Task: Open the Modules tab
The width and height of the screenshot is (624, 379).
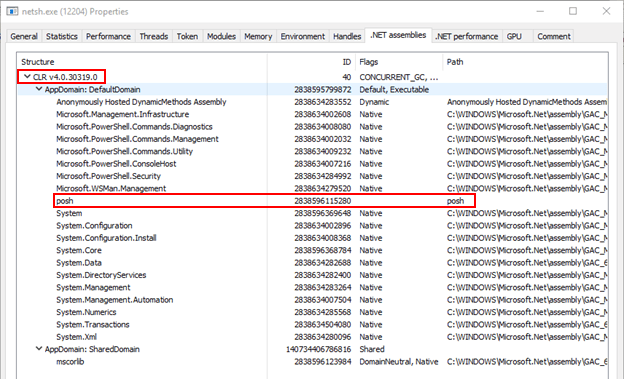Action: click(221, 36)
